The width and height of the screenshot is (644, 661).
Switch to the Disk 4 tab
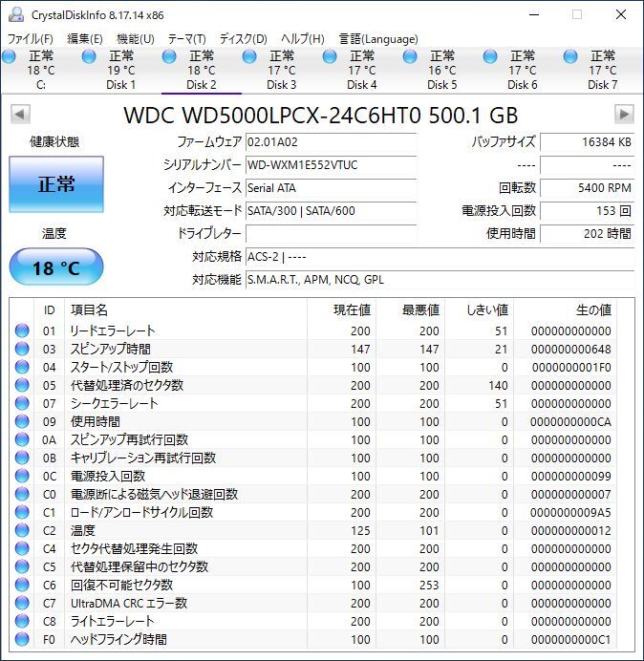[361, 71]
